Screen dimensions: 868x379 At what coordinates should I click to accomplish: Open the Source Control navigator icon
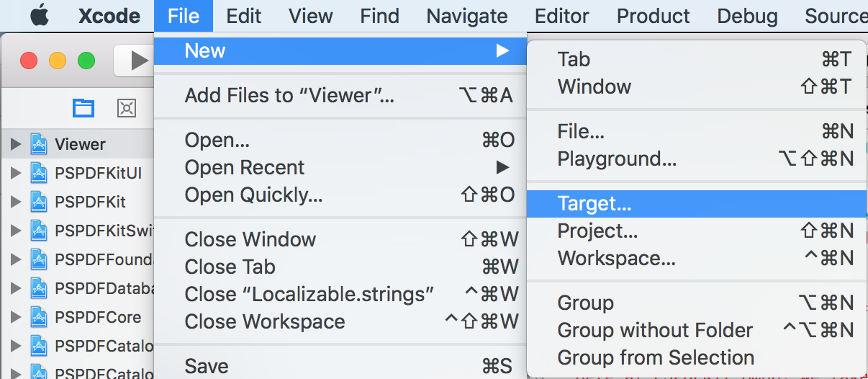pyautogui.click(x=127, y=108)
